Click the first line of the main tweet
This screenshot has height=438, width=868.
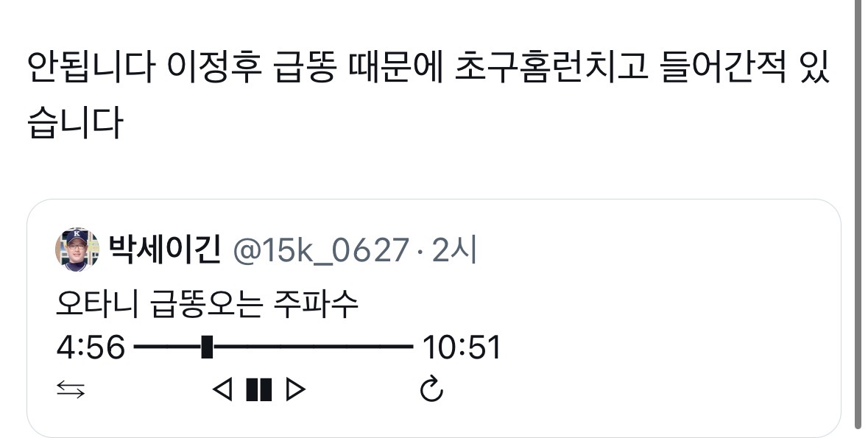point(429,68)
